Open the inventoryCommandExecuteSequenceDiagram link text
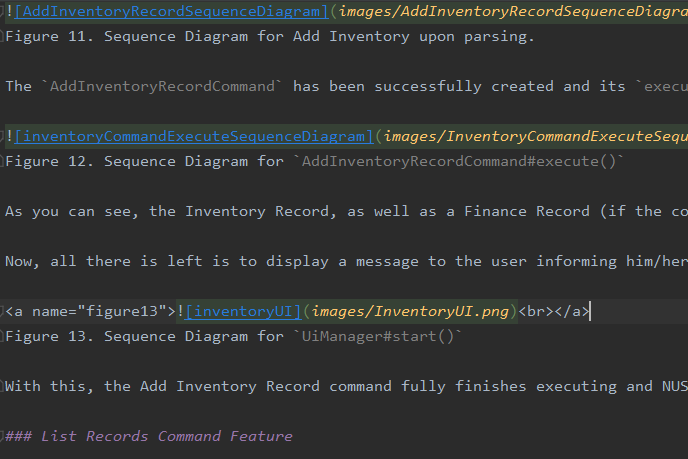The width and height of the screenshot is (688, 459). [194, 136]
